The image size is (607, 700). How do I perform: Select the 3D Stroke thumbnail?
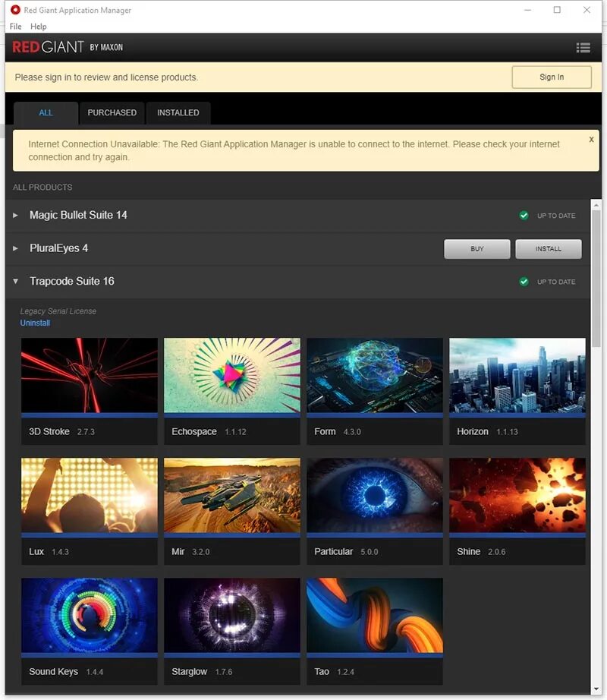(90, 375)
